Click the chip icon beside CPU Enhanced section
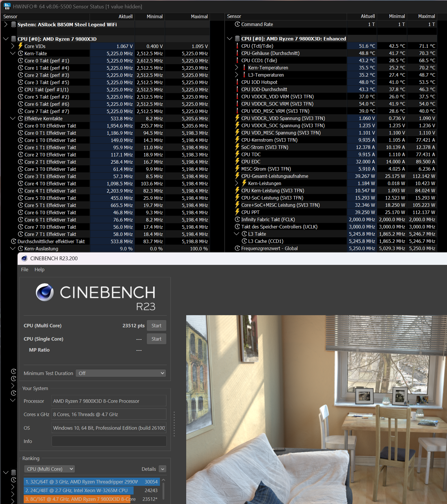This screenshot has height=504, width=447. [x=237, y=38]
